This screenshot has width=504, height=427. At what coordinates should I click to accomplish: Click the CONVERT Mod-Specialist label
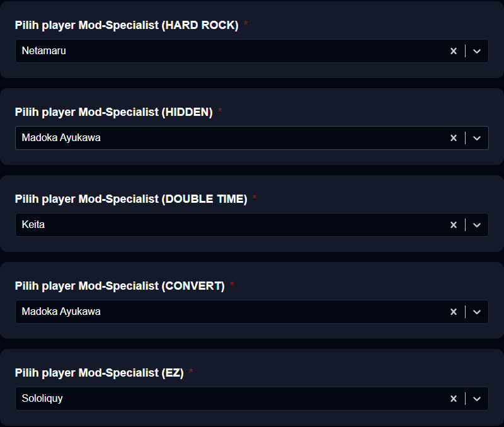point(120,286)
